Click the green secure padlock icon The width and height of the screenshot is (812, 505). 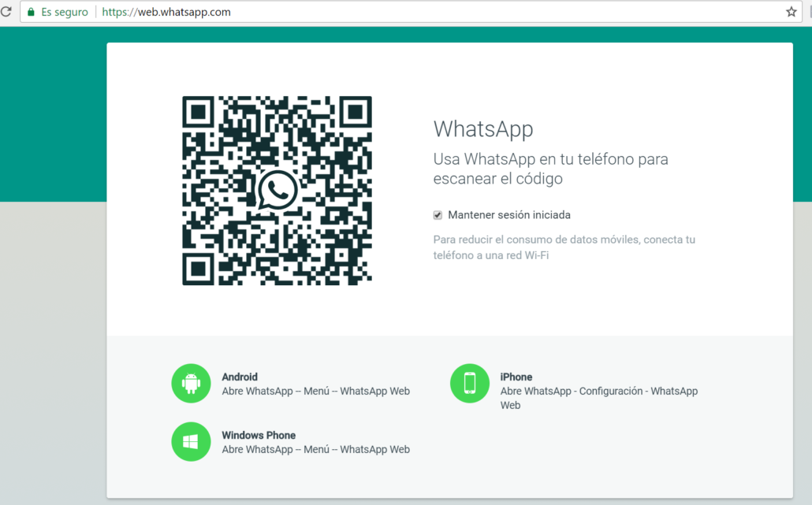click(x=31, y=12)
